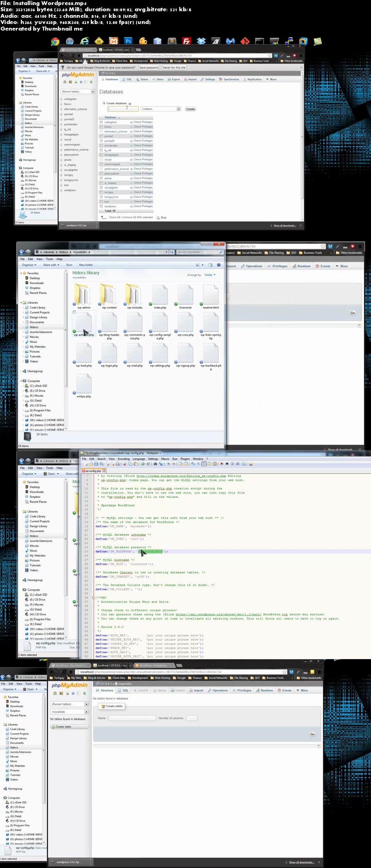Check the box beside wp-activate.php

(x=74, y=312)
